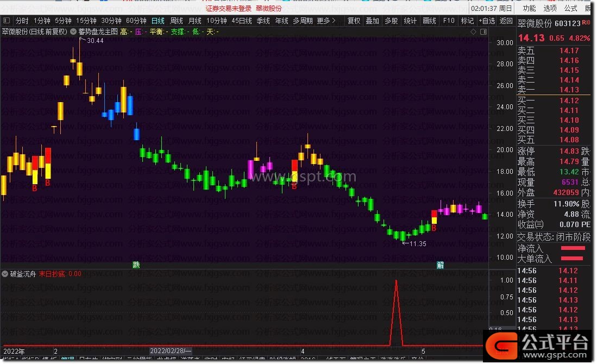Select the 30分钟 period
This screenshot has height=364, width=597.
pyautogui.click(x=111, y=21)
